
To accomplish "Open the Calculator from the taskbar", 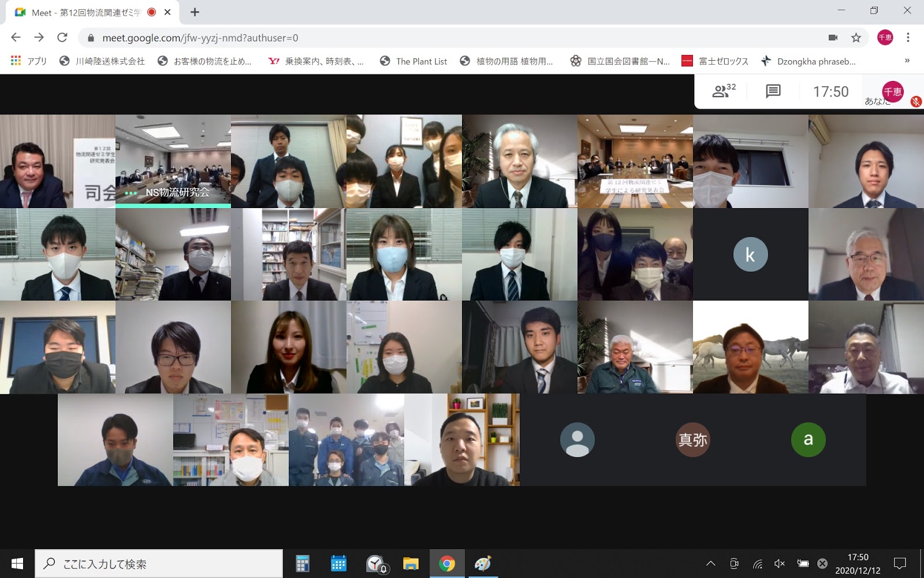I will (x=303, y=564).
